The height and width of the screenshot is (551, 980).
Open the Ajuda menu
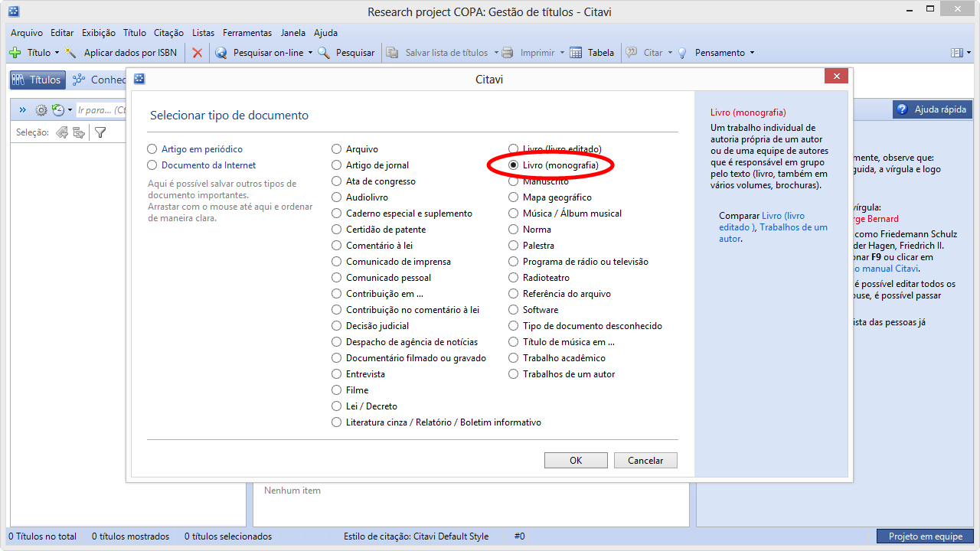point(325,33)
